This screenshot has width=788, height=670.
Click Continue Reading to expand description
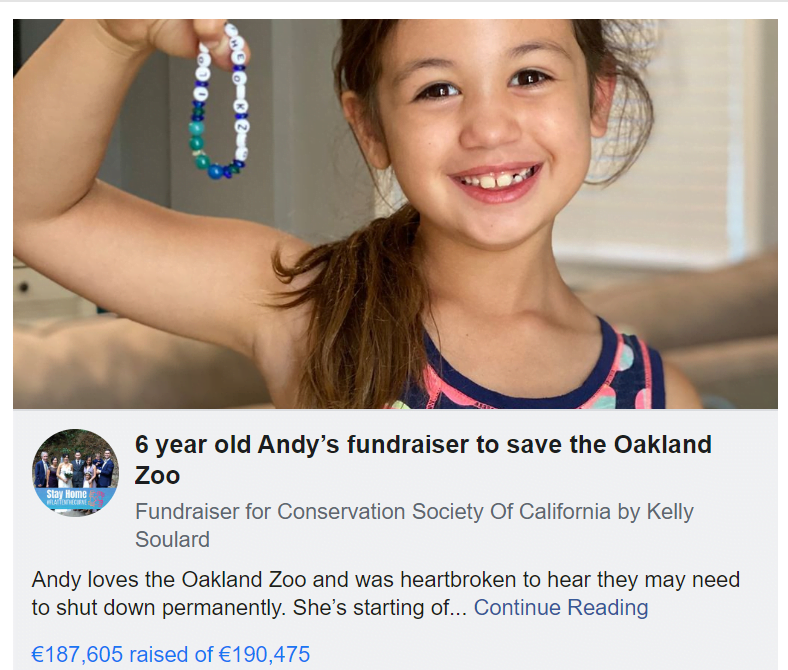point(560,608)
